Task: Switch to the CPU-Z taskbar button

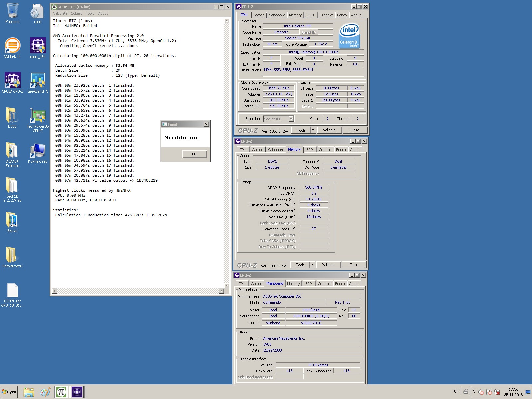Action: click(x=77, y=392)
